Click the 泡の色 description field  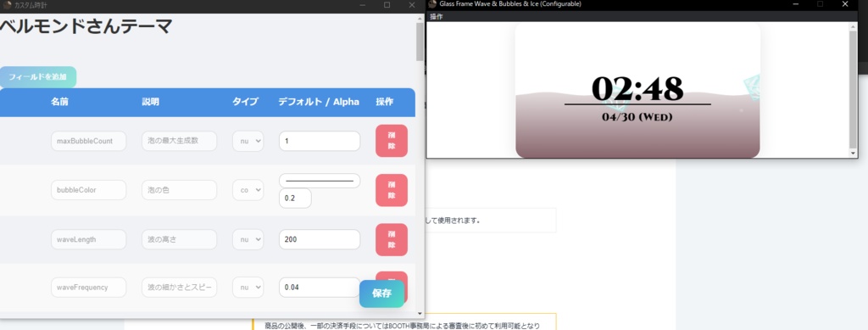[x=180, y=190]
